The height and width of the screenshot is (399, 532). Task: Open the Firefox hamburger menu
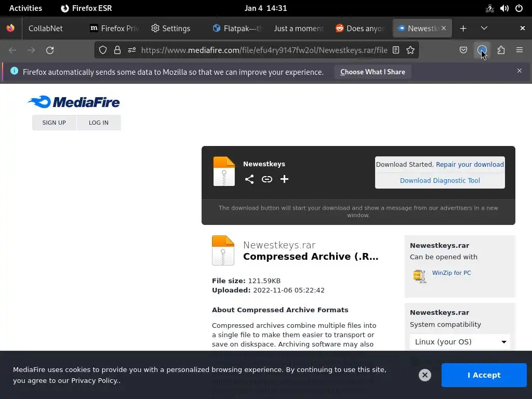pos(520,50)
